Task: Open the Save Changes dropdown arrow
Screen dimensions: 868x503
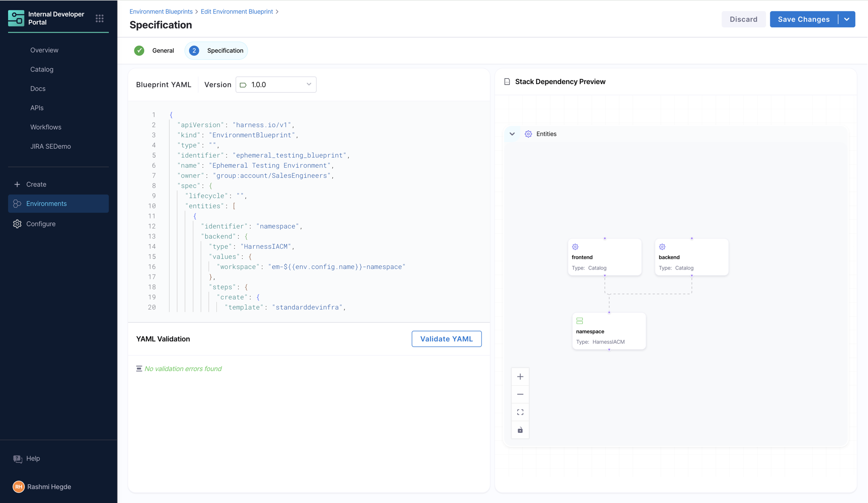Action: click(x=847, y=19)
